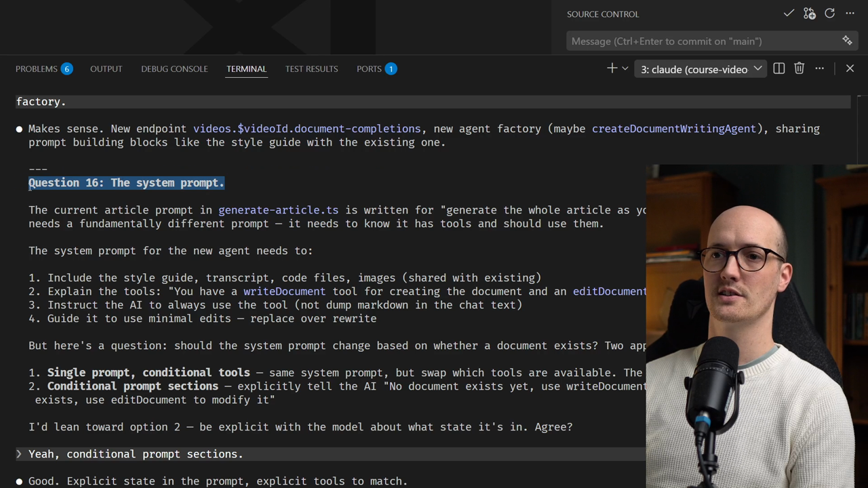Screen dimensions: 868x488
Task: Click 'Good. Explicit state in the prompt' line
Action: coord(218,481)
